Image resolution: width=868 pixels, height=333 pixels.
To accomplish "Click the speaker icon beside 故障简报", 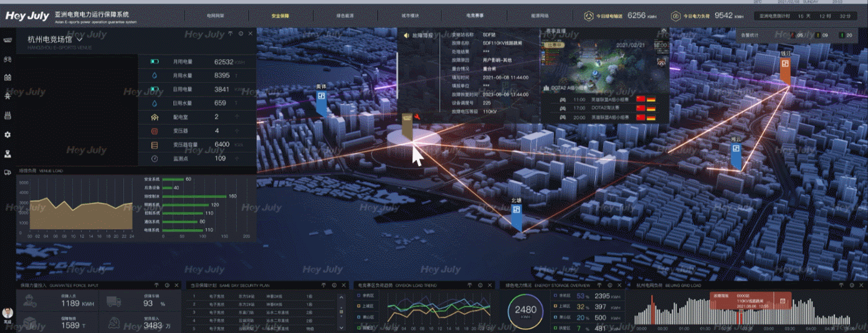I will (x=406, y=36).
